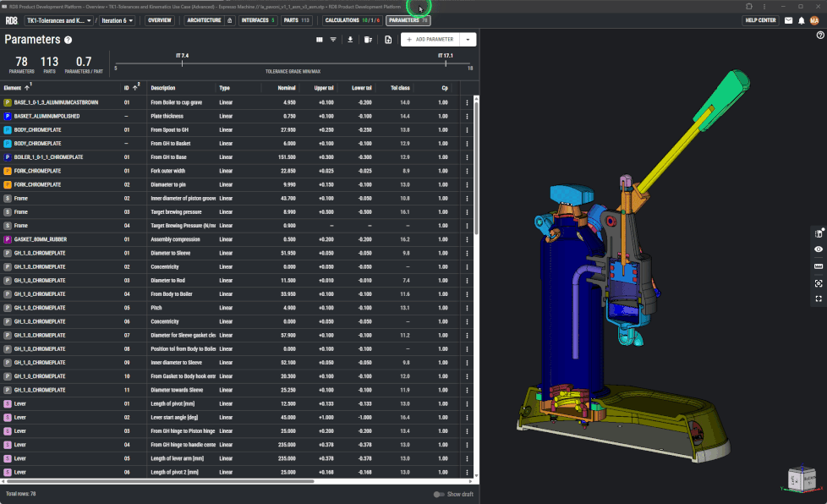The width and height of the screenshot is (827, 504).
Task: Click the Cp column header
Action: pyautogui.click(x=445, y=88)
